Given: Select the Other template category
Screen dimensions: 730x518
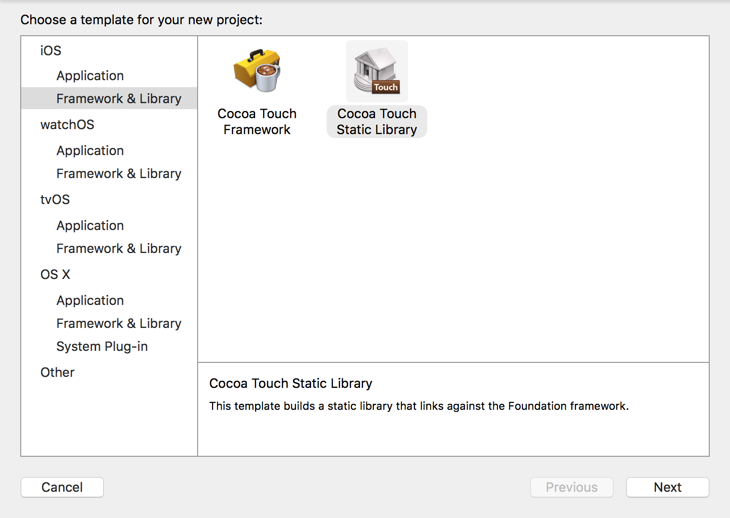Looking at the screenshot, I should point(57,372).
